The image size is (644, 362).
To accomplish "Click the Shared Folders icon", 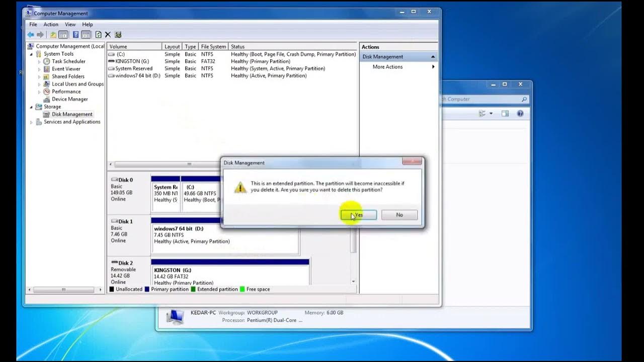I will tap(47, 76).
